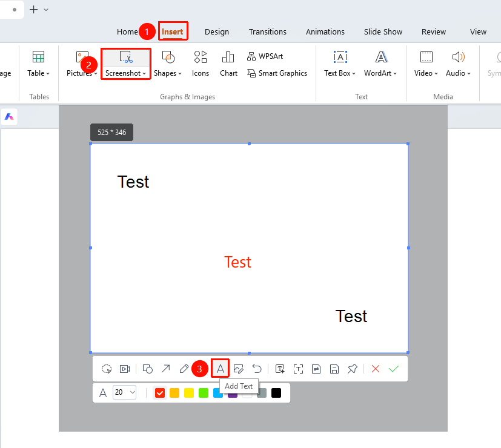Go to the Slide Show tab
Viewport: 501px width, 448px height.
pos(383,31)
